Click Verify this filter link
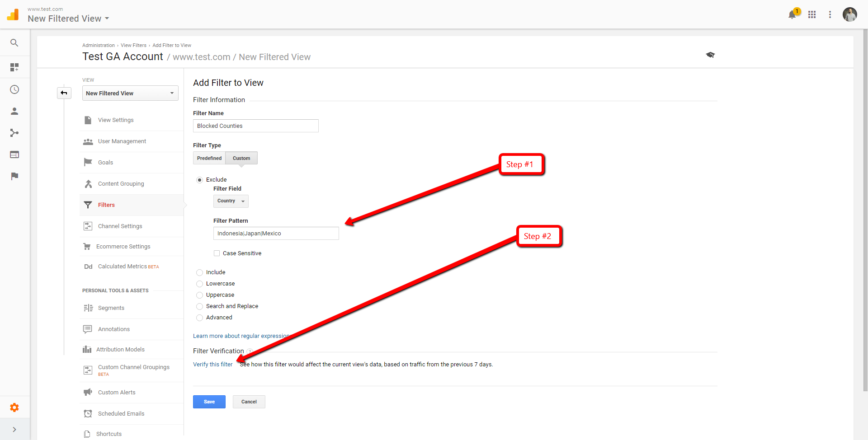The width and height of the screenshot is (868, 440). (x=213, y=365)
